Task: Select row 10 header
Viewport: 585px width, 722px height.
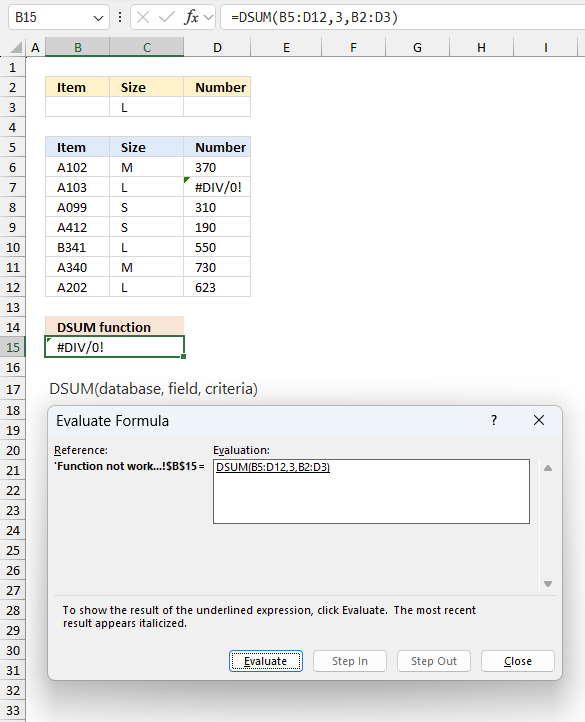Action: coord(12,247)
